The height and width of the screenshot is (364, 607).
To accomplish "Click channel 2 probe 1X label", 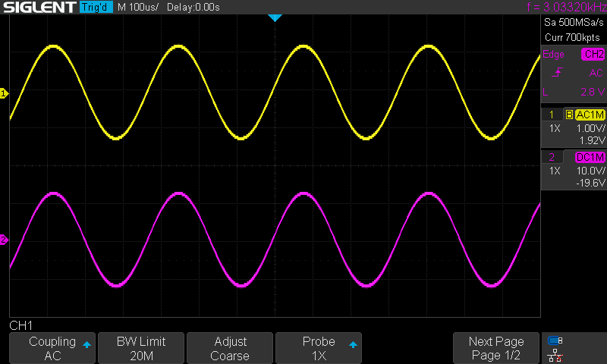I will (555, 171).
